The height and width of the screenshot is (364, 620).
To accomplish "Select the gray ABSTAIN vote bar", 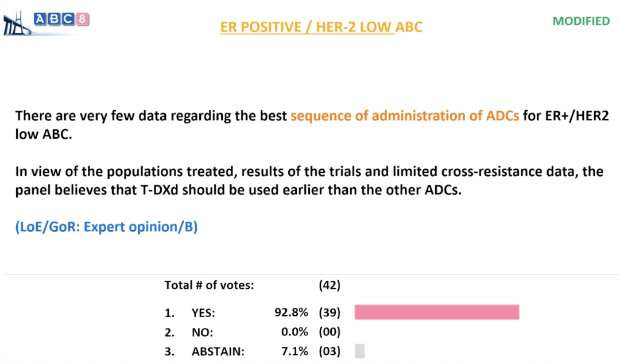I will 360,351.
